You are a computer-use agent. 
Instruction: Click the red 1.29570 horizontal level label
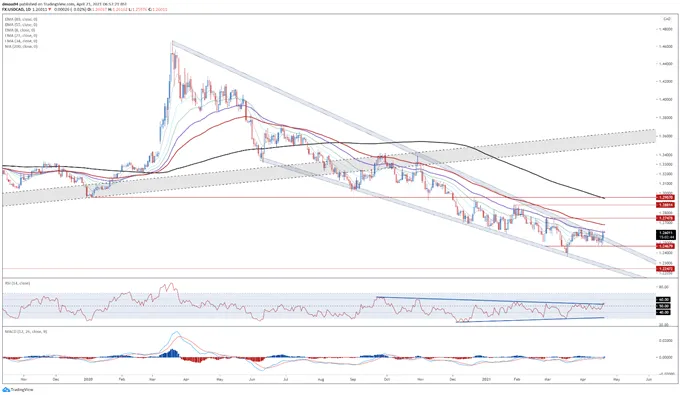point(665,198)
